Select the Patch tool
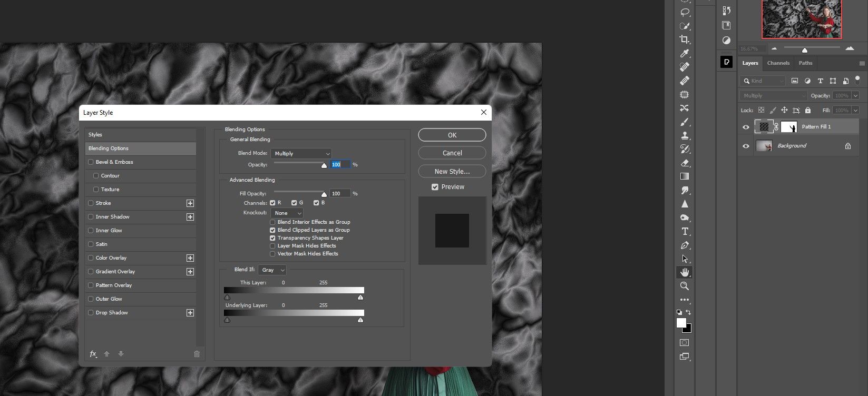Image resolution: width=868 pixels, height=396 pixels. tap(685, 94)
